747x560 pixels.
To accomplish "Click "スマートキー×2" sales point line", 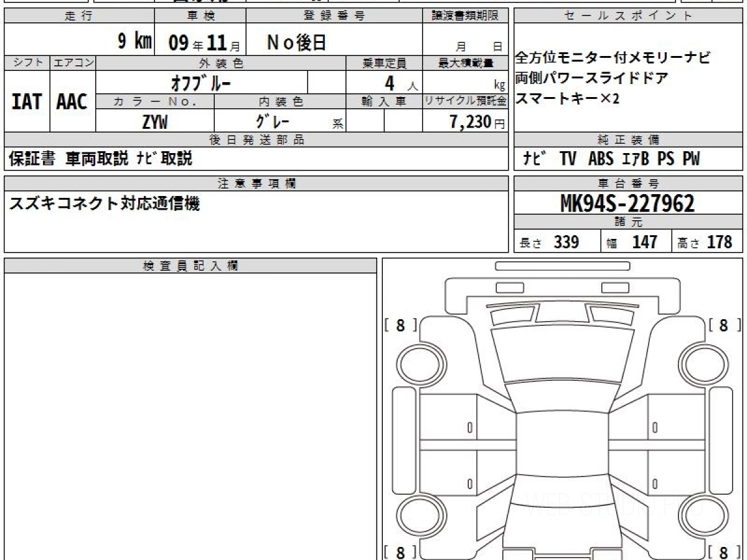I will click(567, 98).
